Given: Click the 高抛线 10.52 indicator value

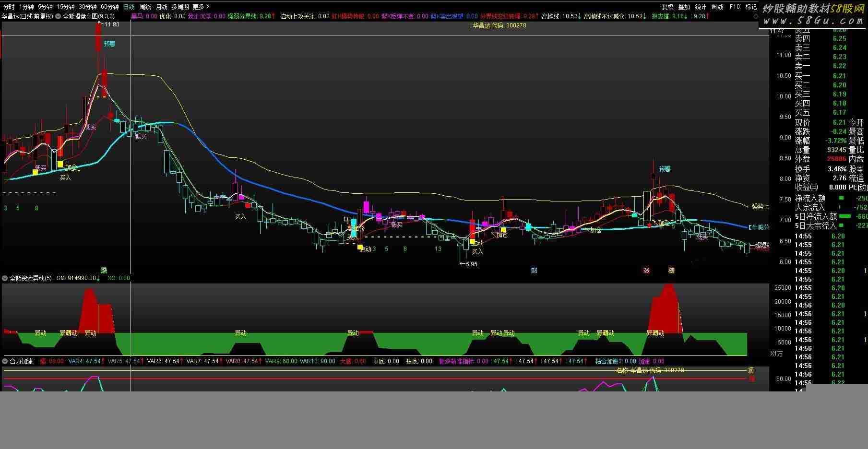Looking at the screenshot, I should [x=561, y=16].
